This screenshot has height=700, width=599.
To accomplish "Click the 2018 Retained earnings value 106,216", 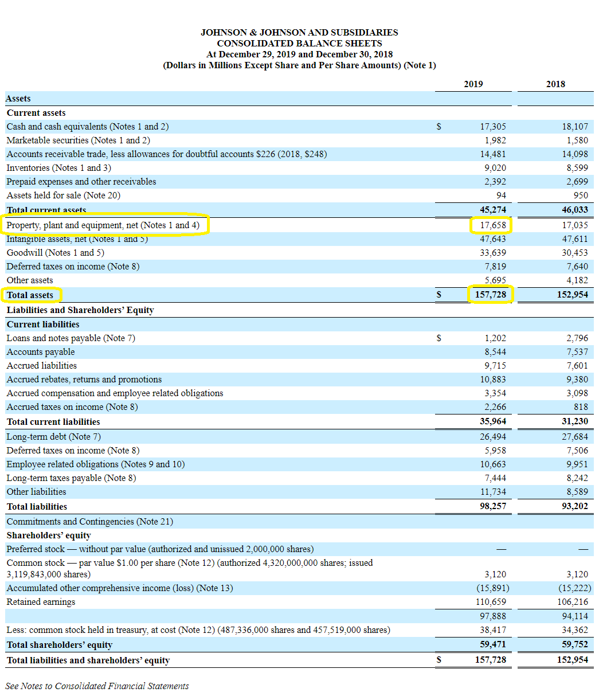I will tap(573, 602).
